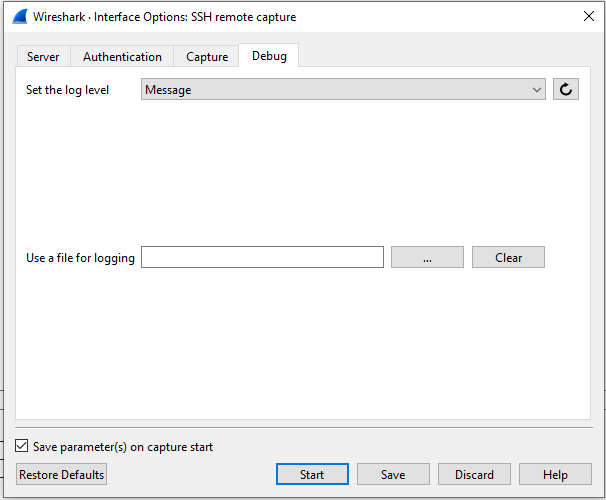Discard changes with the Discard button
This screenshot has height=500, width=606.
(x=474, y=475)
